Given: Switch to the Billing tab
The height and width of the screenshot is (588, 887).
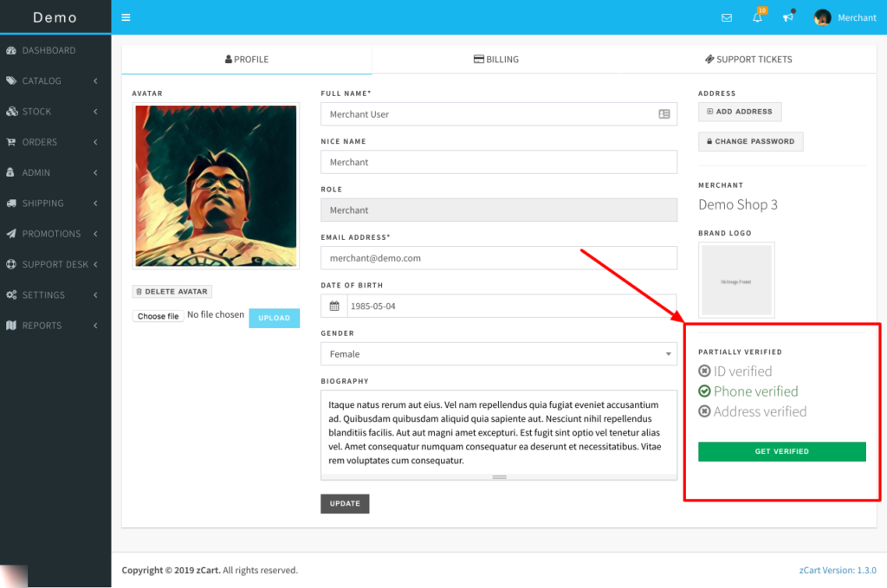Looking at the screenshot, I should pyautogui.click(x=496, y=60).
